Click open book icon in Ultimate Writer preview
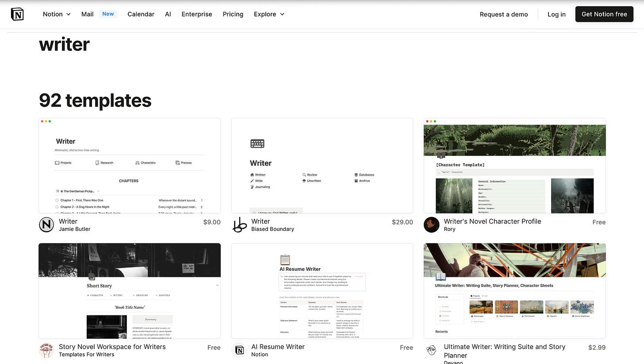This screenshot has height=364, width=644. (441, 277)
